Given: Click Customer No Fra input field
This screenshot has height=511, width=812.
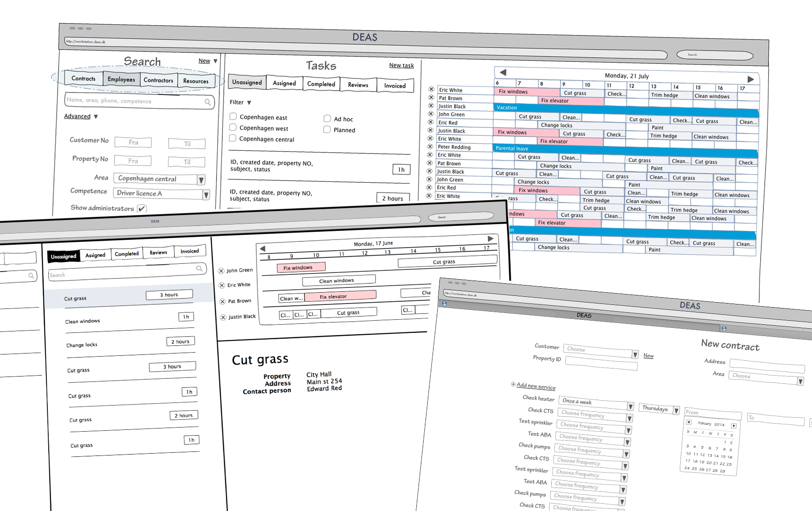Looking at the screenshot, I should [133, 143].
